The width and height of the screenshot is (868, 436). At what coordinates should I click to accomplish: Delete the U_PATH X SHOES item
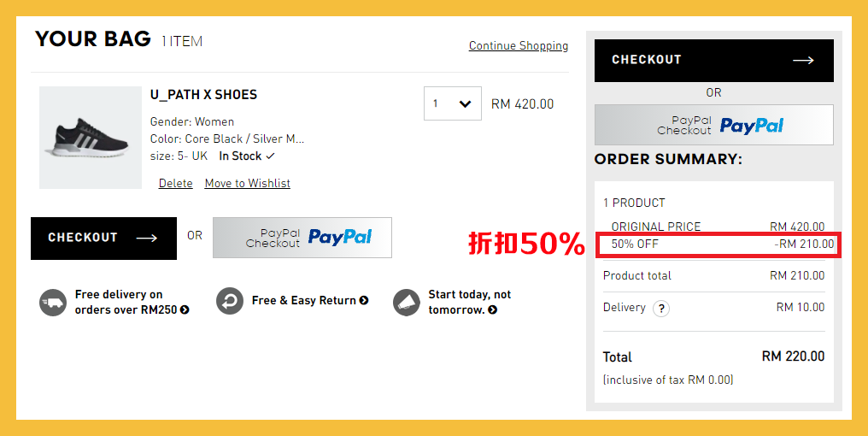tap(175, 184)
